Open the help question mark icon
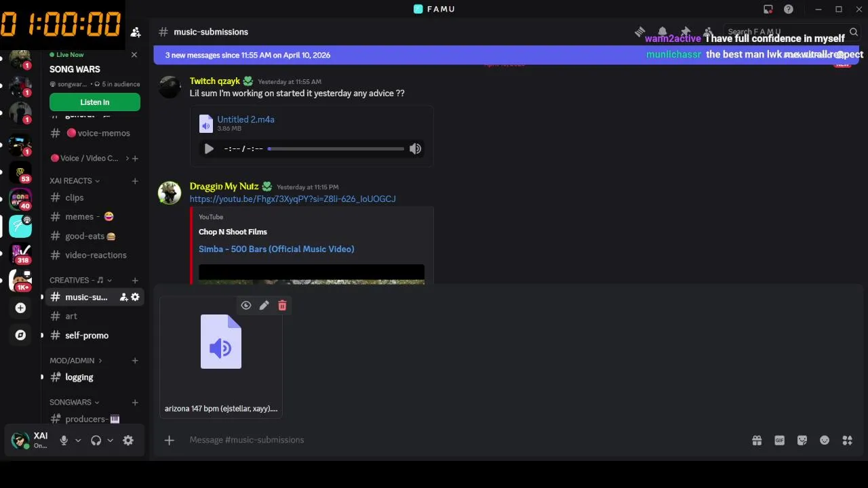This screenshot has height=488, width=868. point(788,9)
